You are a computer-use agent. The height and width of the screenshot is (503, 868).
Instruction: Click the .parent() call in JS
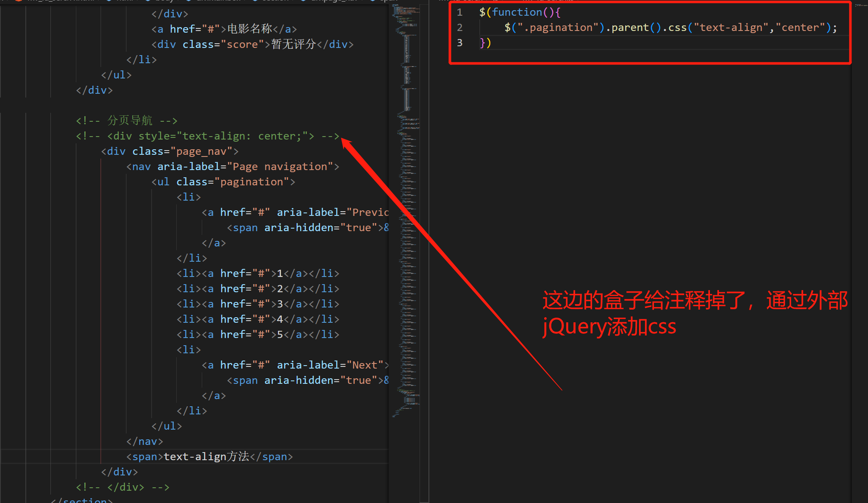[x=633, y=27]
